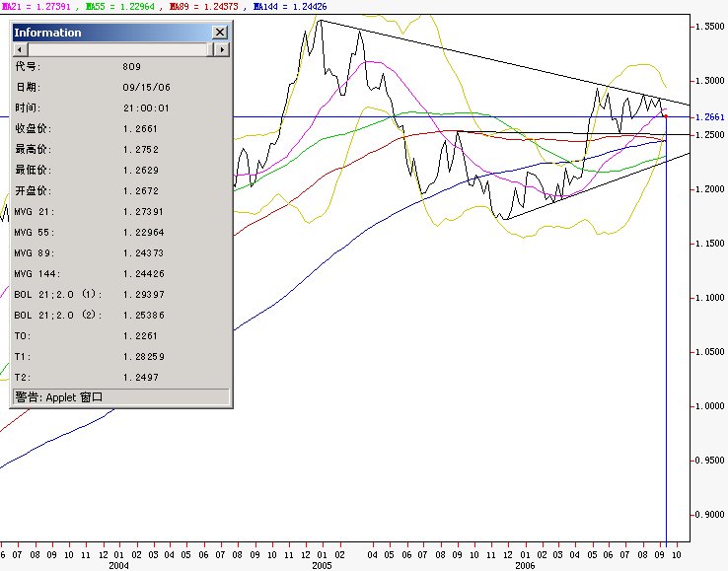The height and width of the screenshot is (571, 728).
Task: Select the MVG 144 row in Information panel
Action: (x=120, y=273)
